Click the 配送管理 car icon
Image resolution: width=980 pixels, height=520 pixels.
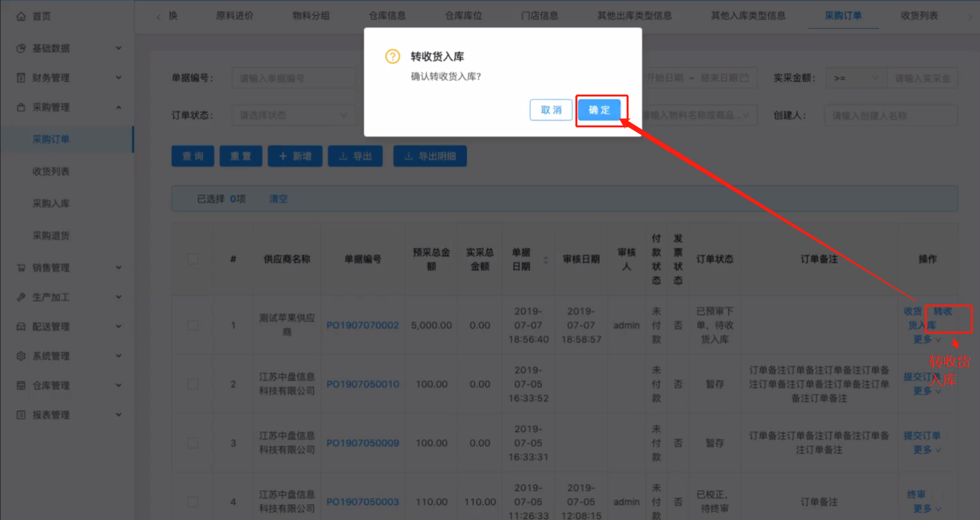tap(21, 326)
